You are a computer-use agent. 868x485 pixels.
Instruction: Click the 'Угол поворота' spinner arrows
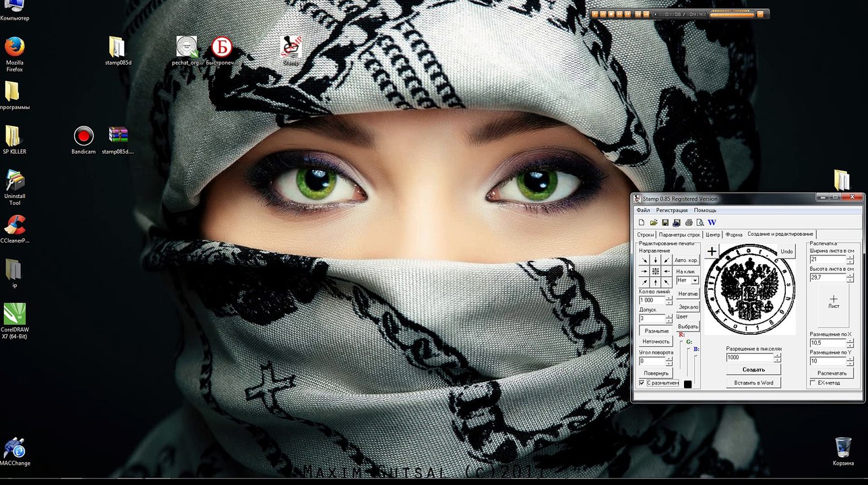(x=669, y=361)
